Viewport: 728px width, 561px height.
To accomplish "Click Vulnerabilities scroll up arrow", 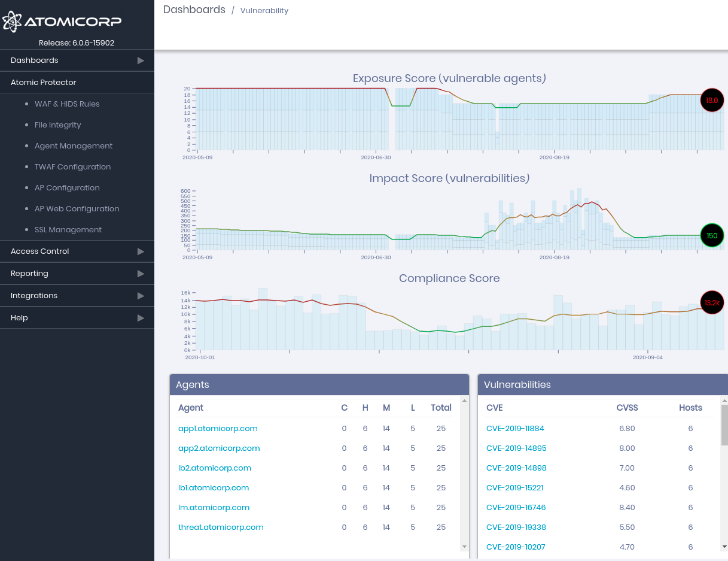I will pyautogui.click(x=724, y=400).
